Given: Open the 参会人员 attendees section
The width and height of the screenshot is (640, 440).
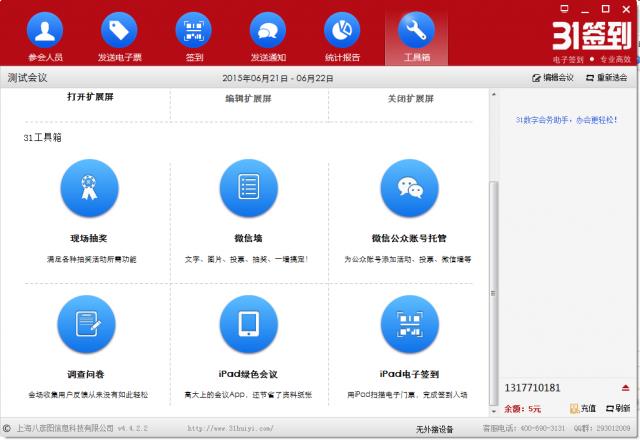Looking at the screenshot, I should click(45, 37).
